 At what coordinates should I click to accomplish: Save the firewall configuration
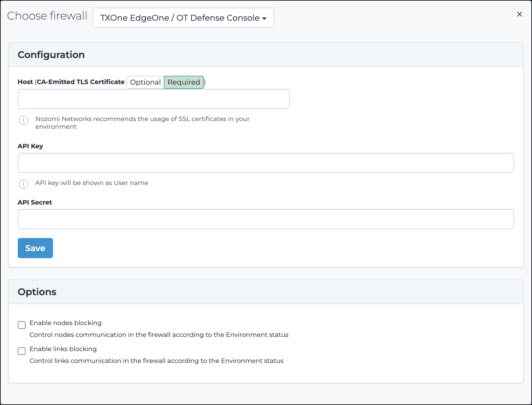[35, 248]
